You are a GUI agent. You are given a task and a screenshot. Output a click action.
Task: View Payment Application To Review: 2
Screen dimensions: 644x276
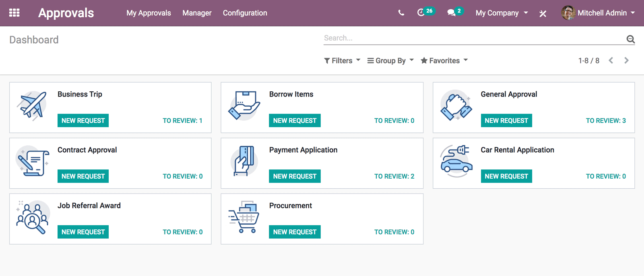394,176
